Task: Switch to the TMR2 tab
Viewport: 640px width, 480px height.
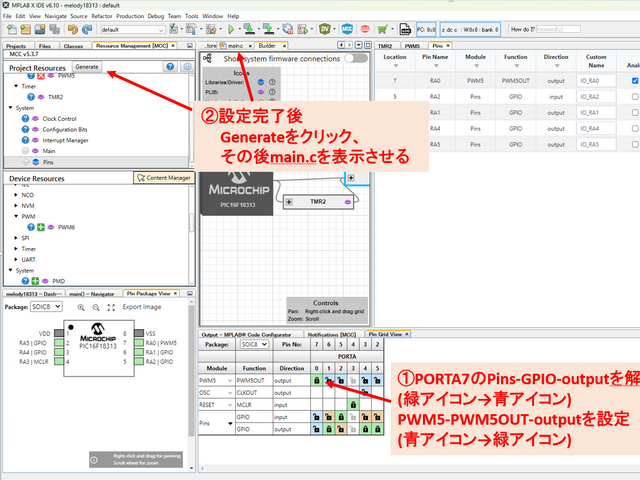Action: pos(385,46)
